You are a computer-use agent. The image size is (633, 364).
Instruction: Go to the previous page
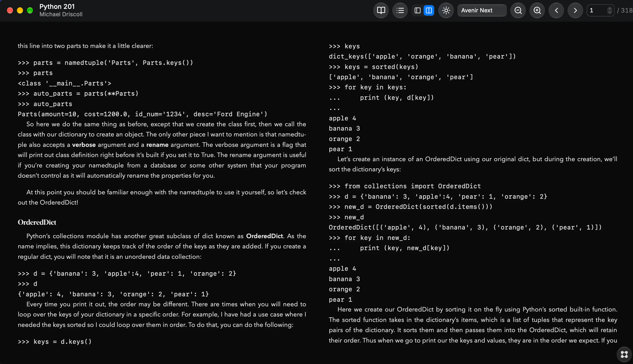[556, 10]
